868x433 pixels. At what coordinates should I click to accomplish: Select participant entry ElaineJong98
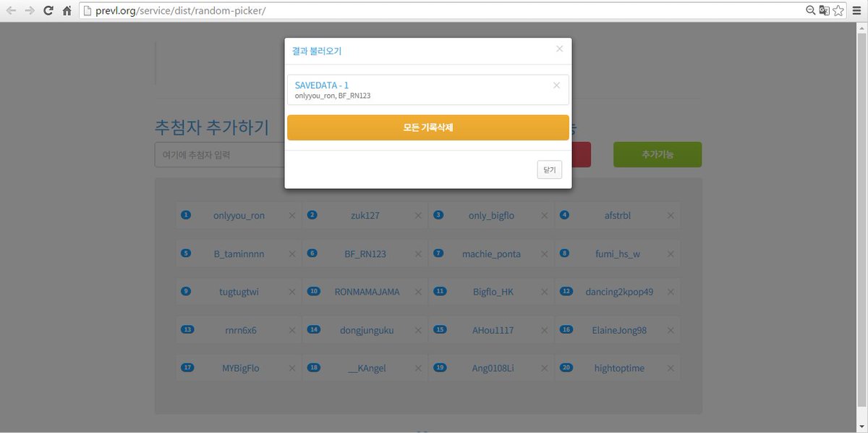618,330
